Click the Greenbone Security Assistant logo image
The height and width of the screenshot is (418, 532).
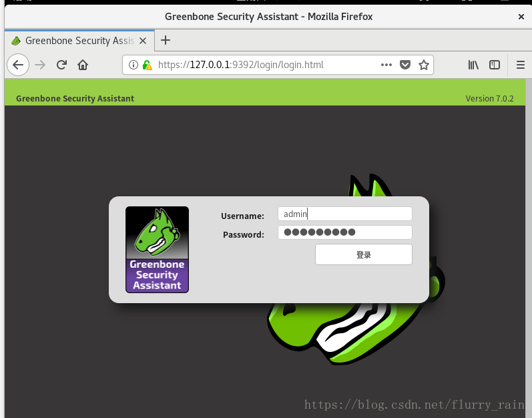(157, 249)
